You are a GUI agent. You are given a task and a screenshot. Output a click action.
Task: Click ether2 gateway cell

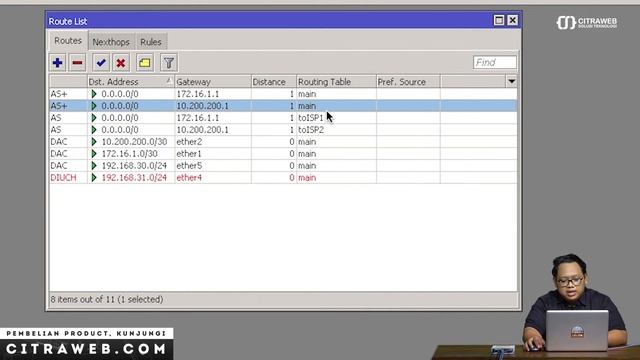pyautogui.click(x=213, y=142)
